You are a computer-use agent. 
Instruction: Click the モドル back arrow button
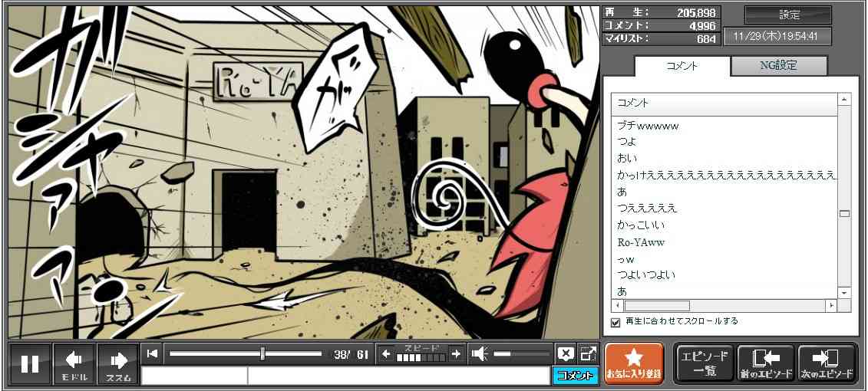pos(74,363)
